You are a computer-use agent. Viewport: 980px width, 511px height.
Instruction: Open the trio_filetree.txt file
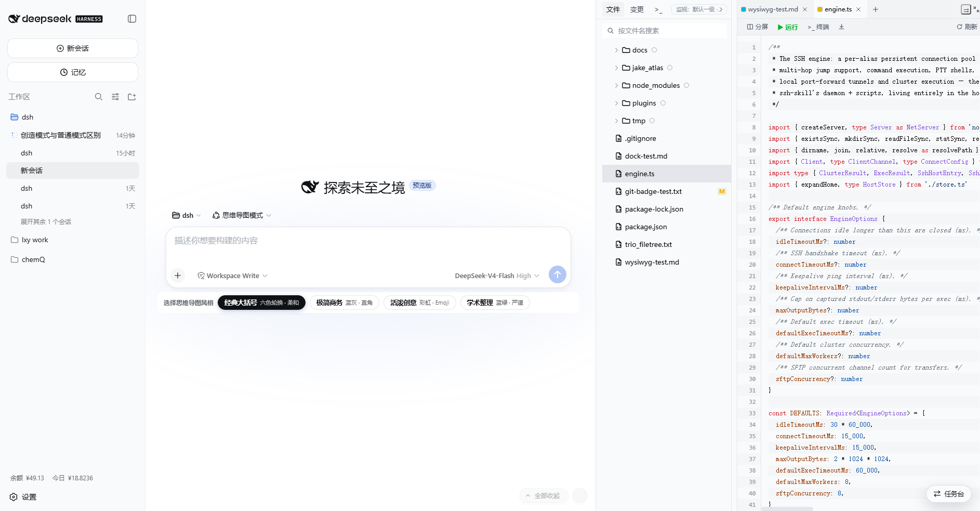667,244
